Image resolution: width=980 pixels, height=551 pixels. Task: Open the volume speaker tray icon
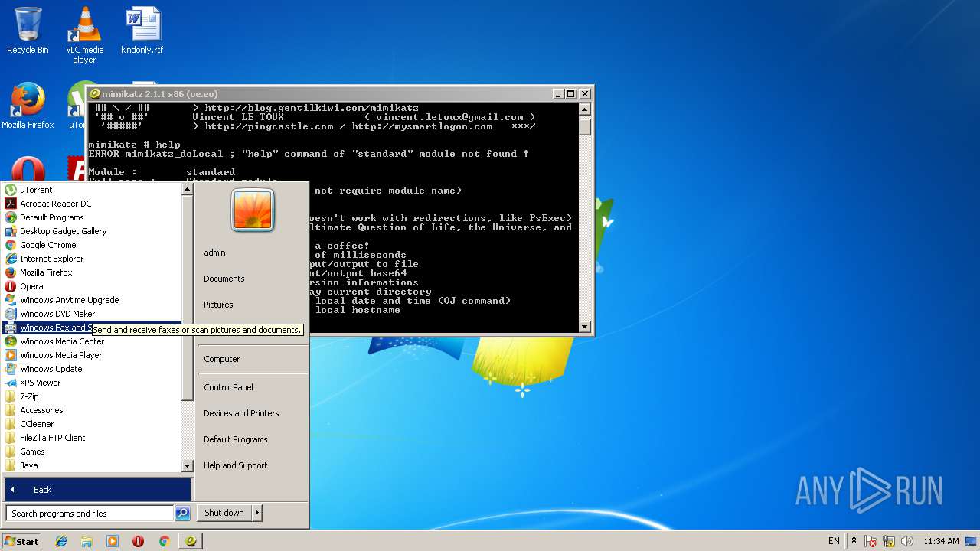pos(906,541)
